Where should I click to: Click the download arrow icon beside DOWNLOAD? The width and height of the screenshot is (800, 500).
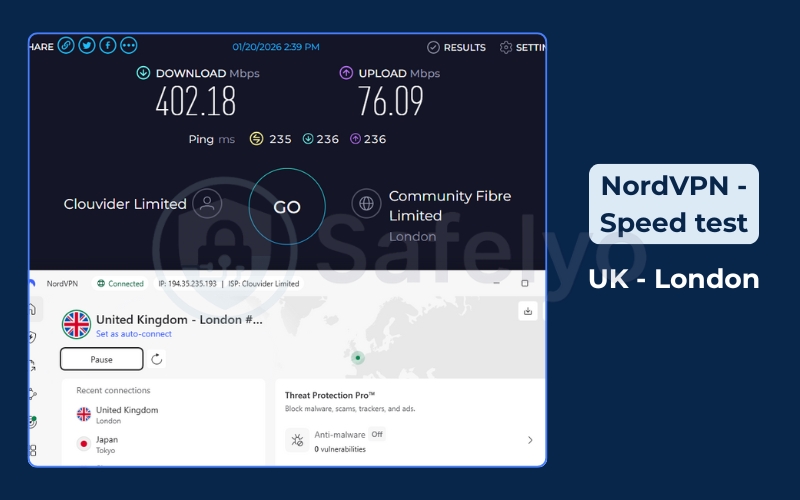143,73
